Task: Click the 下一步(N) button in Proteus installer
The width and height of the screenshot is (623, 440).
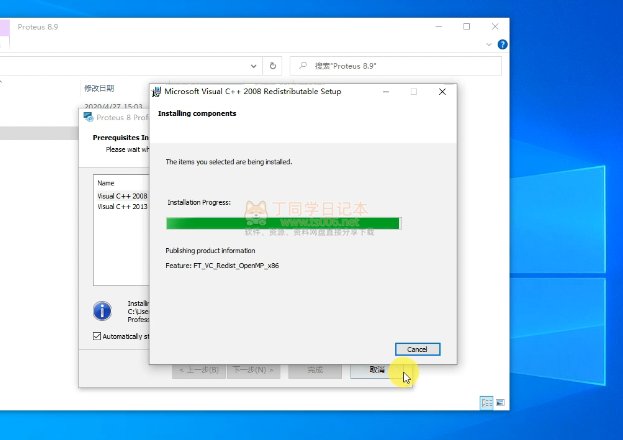Action: 253,370
